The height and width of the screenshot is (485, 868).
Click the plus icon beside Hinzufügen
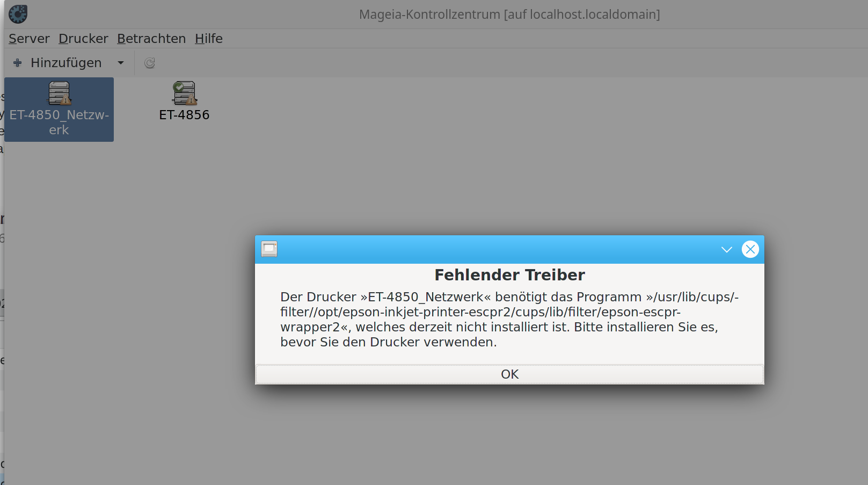pyautogui.click(x=18, y=63)
